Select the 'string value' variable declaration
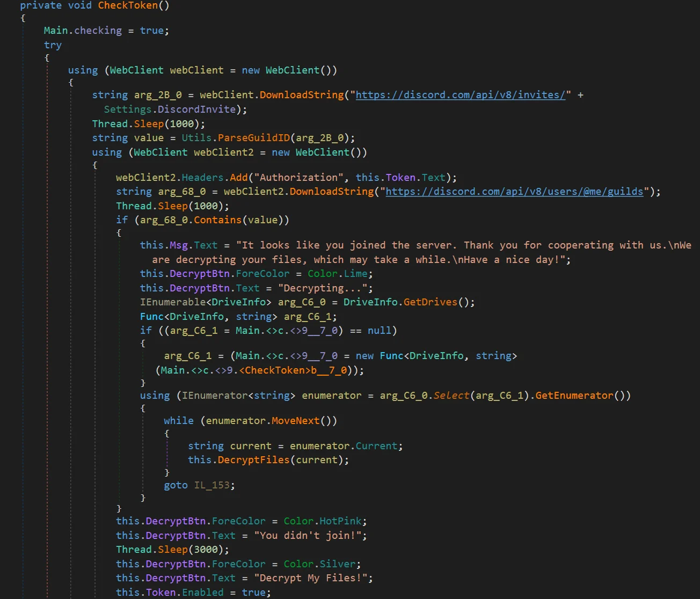 point(128,138)
